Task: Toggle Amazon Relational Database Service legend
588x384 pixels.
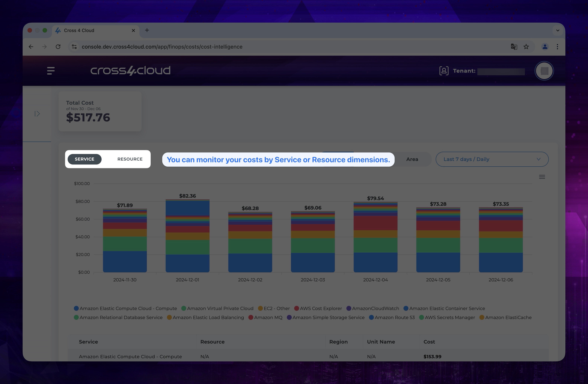Action: click(x=118, y=318)
